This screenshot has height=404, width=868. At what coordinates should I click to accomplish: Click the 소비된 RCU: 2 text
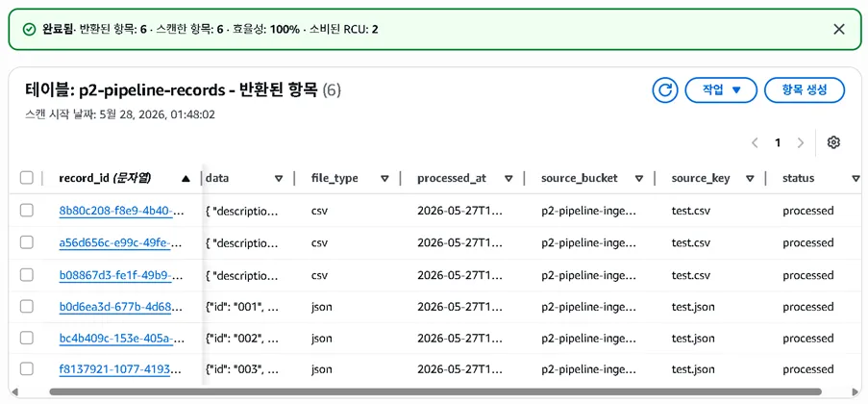click(344, 30)
